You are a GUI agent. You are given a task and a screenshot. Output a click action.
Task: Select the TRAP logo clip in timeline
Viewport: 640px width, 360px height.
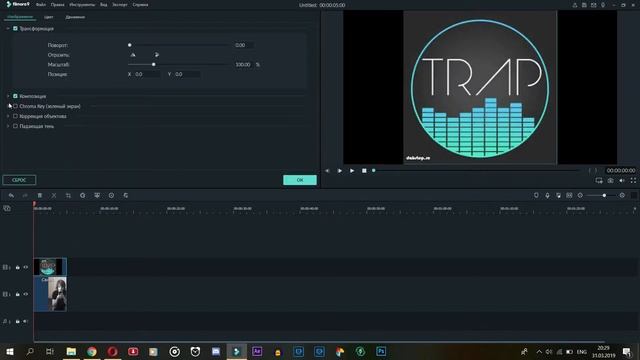(x=50, y=267)
